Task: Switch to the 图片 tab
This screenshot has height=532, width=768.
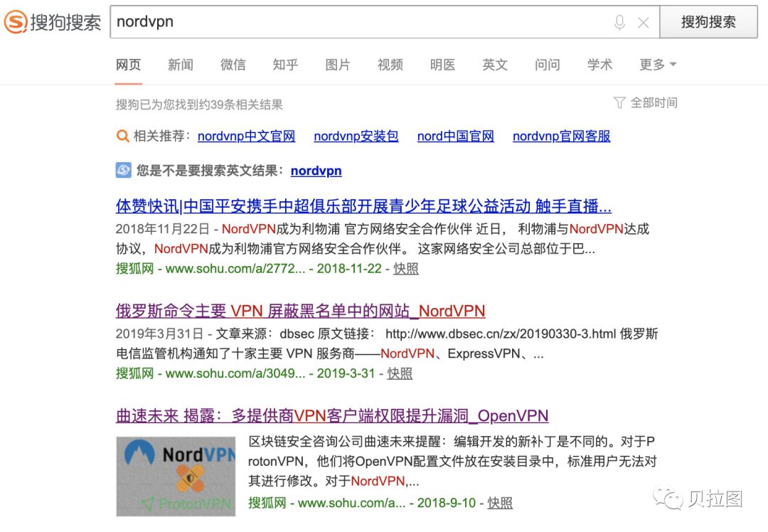Action: (x=338, y=65)
